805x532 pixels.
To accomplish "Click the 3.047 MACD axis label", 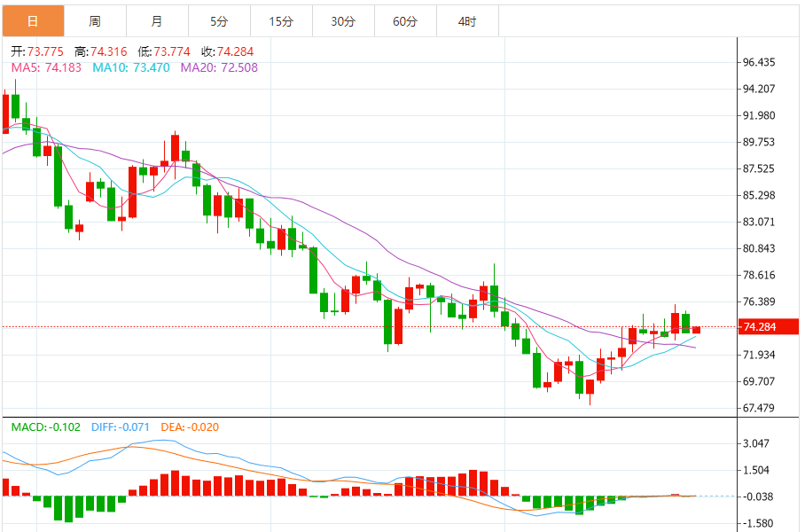I will 756,443.
